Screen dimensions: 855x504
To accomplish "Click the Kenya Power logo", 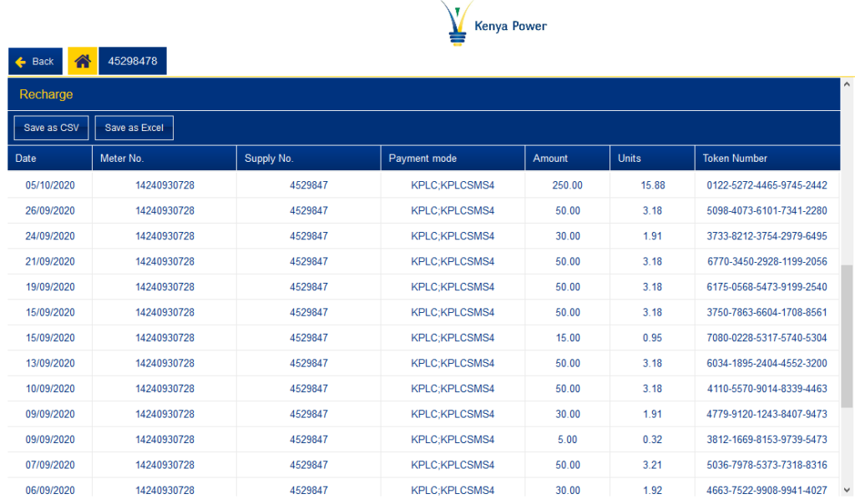I will click(x=493, y=24).
